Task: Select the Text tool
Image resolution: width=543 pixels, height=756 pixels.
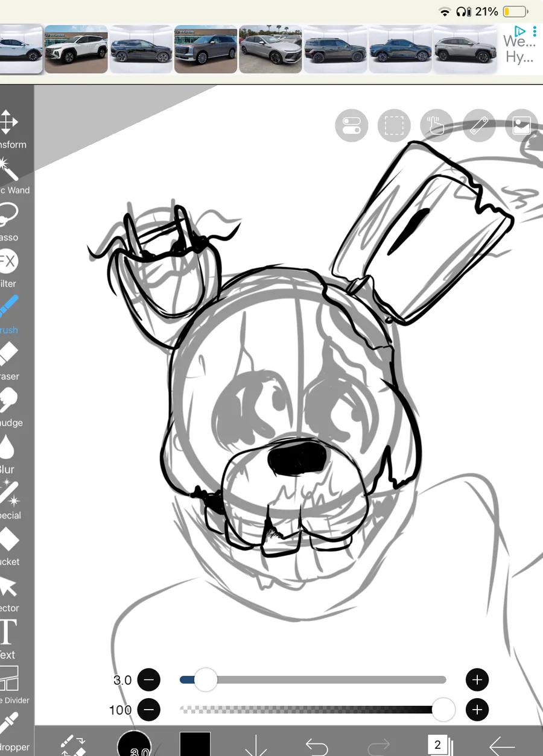Action: [x=8, y=638]
